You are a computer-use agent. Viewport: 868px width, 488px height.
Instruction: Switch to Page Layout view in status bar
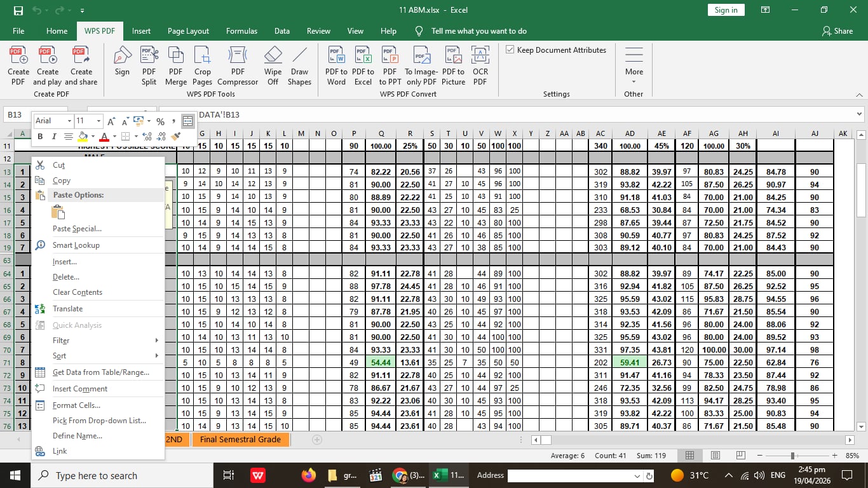tap(715, 456)
